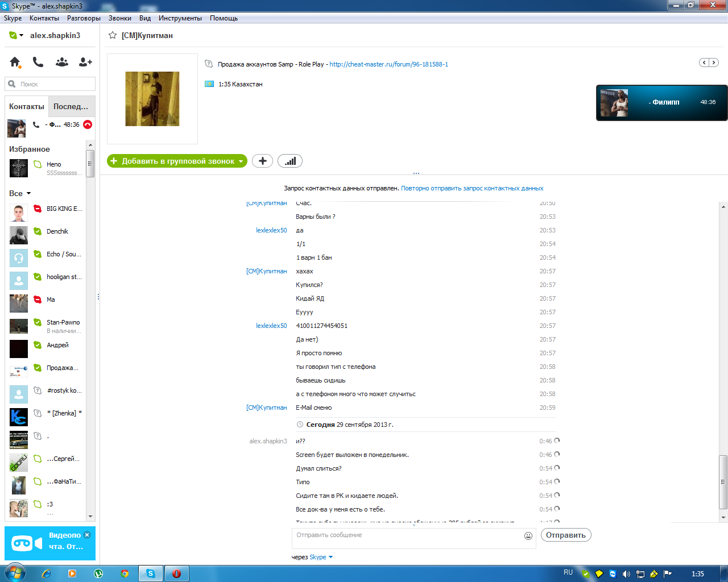The width and height of the screenshot is (728, 582).
Task: Open Skype Home via house icon
Action: pyautogui.click(x=15, y=62)
